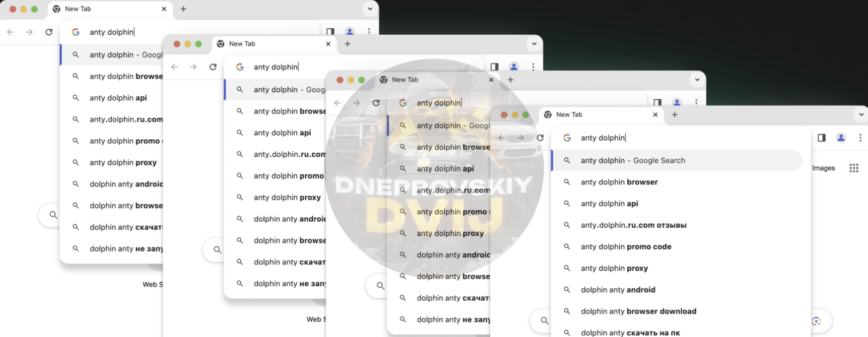Expand tab search chevron in second window from left
Screen dimensions: 868x337
click(534, 44)
